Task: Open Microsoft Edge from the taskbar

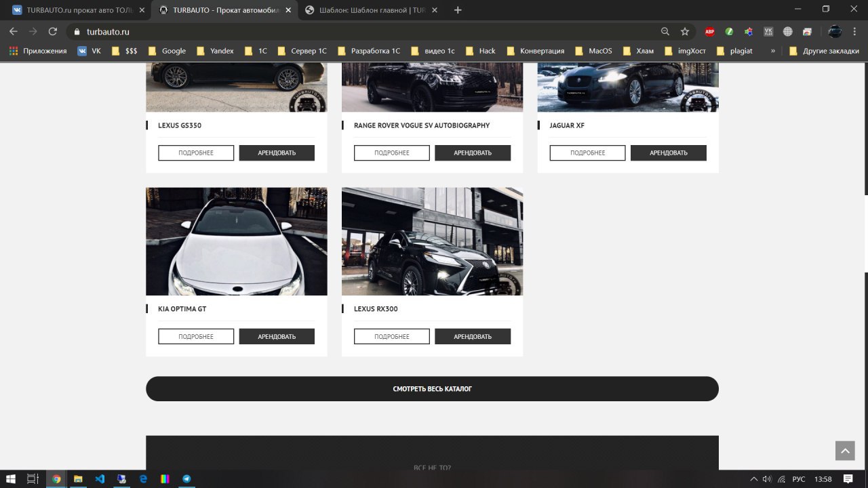Action: [143, 479]
